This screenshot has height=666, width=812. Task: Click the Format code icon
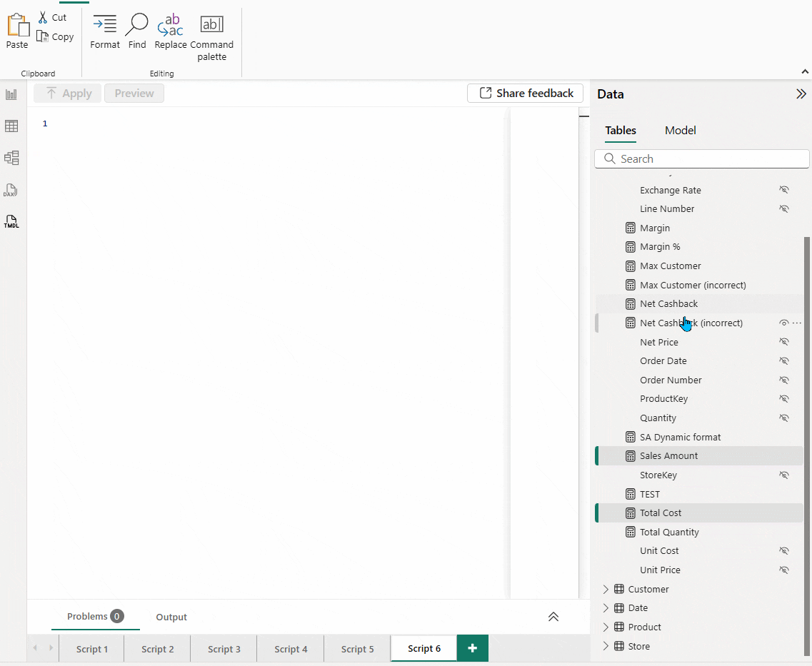coord(104,24)
